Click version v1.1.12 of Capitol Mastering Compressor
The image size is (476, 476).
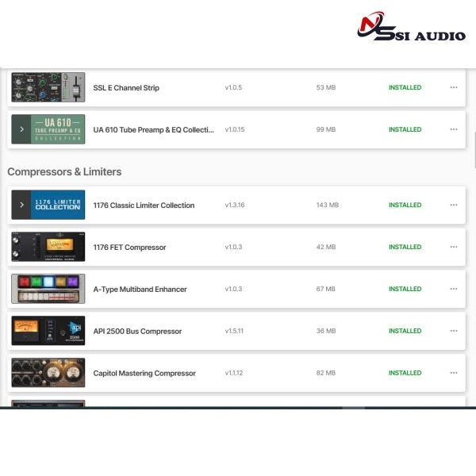(x=234, y=373)
